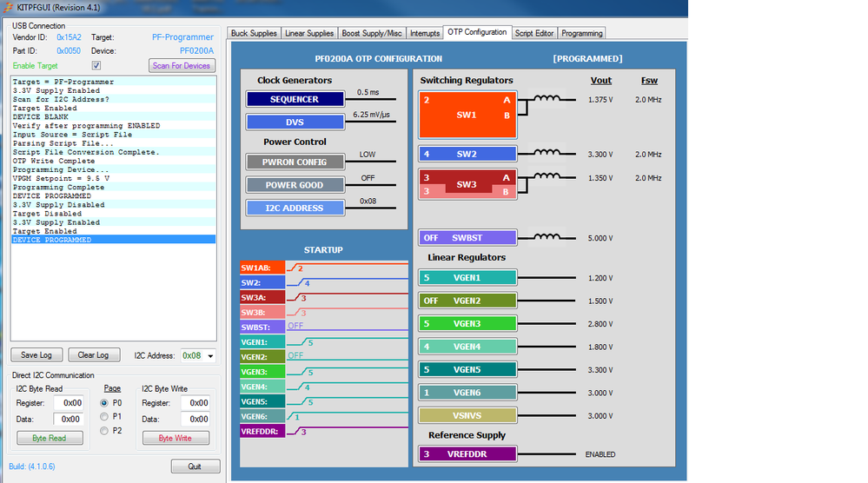Select the SW2 regulator block
868x483 pixels.
point(467,154)
